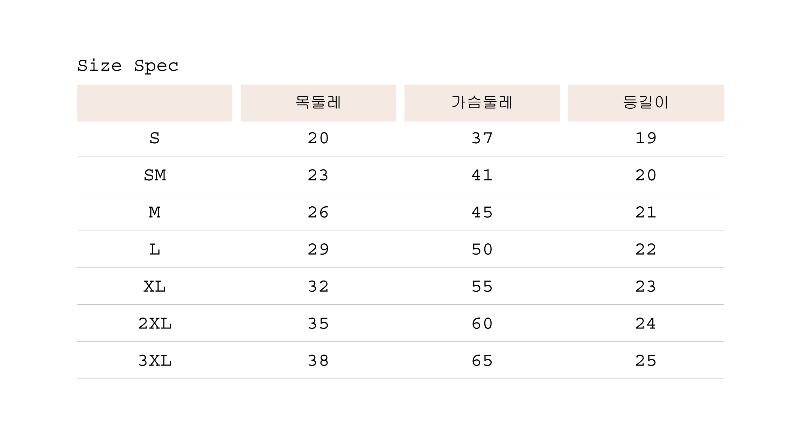Click the M size row label
The width and height of the screenshot is (800, 442).
click(154, 212)
